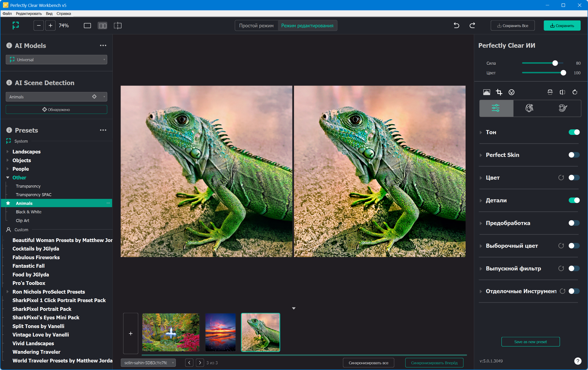Click the face detection smiley icon
The image size is (588, 370).
pyautogui.click(x=511, y=92)
